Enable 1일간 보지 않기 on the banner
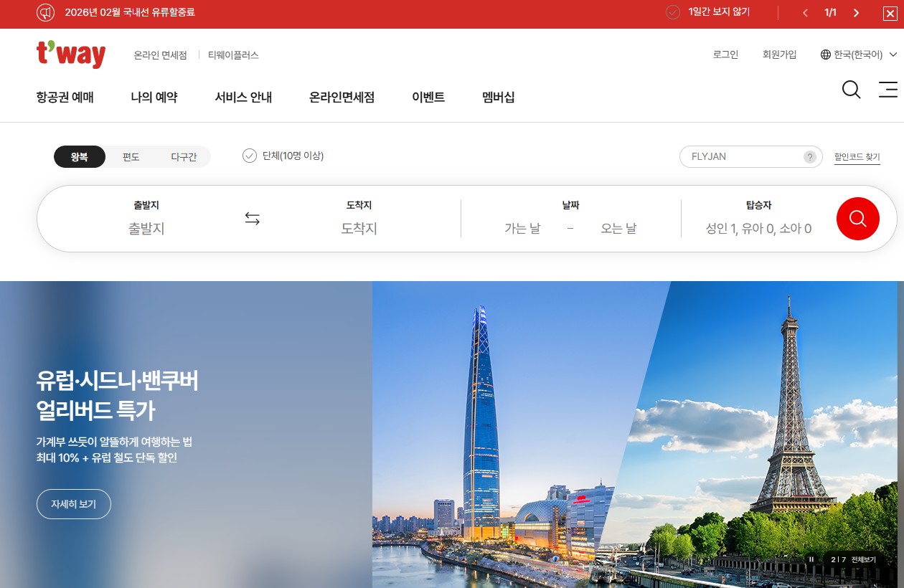 [x=672, y=12]
